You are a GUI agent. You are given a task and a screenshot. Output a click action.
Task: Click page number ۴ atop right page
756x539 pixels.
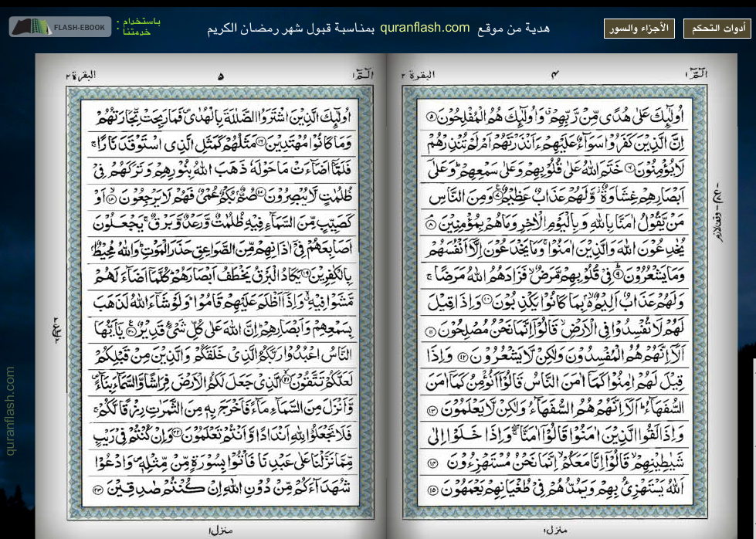coord(554,75)
